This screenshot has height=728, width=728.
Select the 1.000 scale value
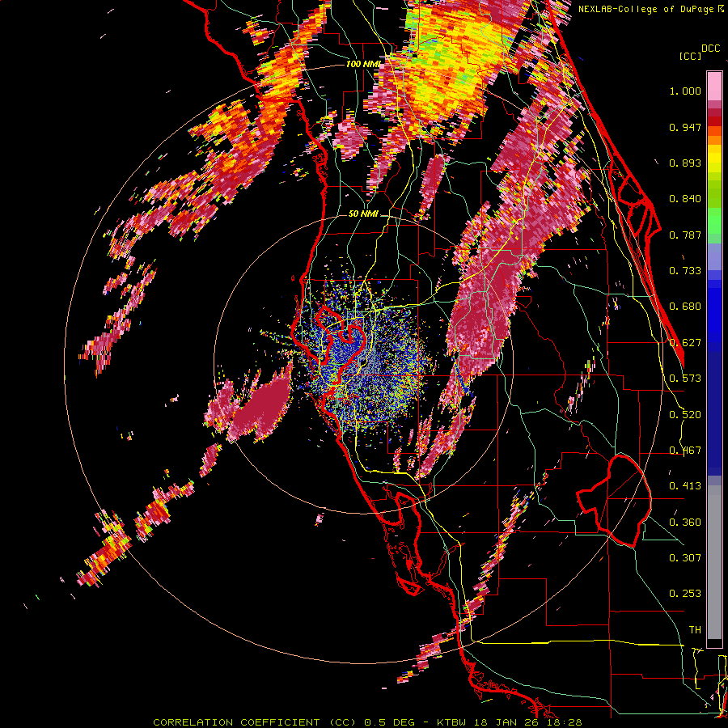pyautogui.click(x=685, y=91)
